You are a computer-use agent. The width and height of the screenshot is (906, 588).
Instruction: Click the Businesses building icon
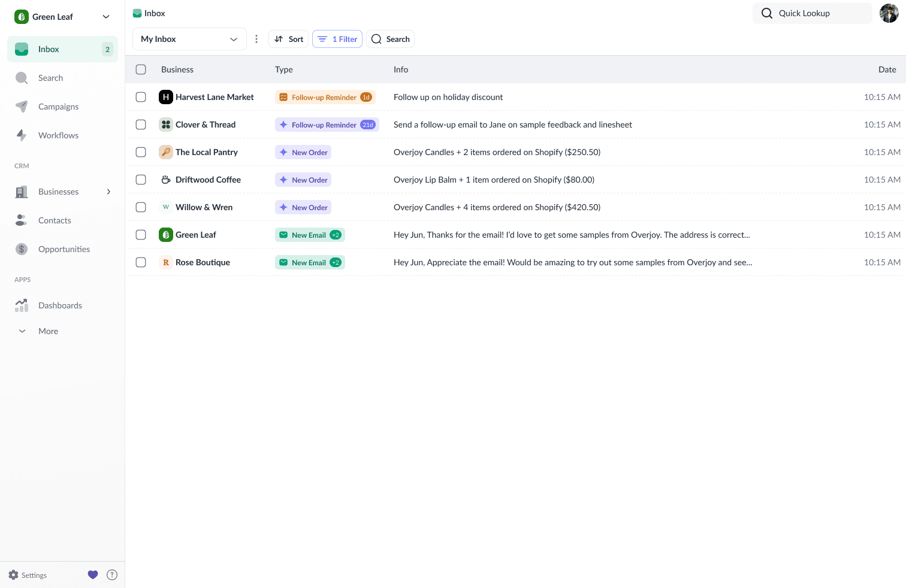click(x=22, y=192)
